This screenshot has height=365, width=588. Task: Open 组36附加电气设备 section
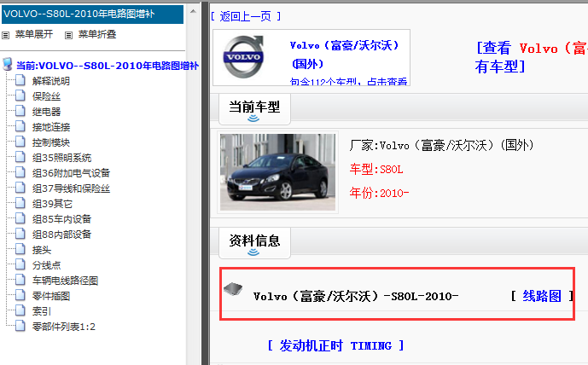71,173
